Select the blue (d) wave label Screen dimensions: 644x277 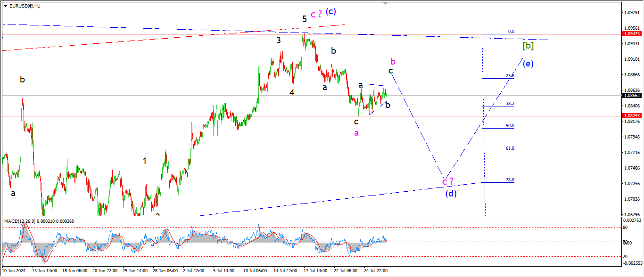pos(451,193)
